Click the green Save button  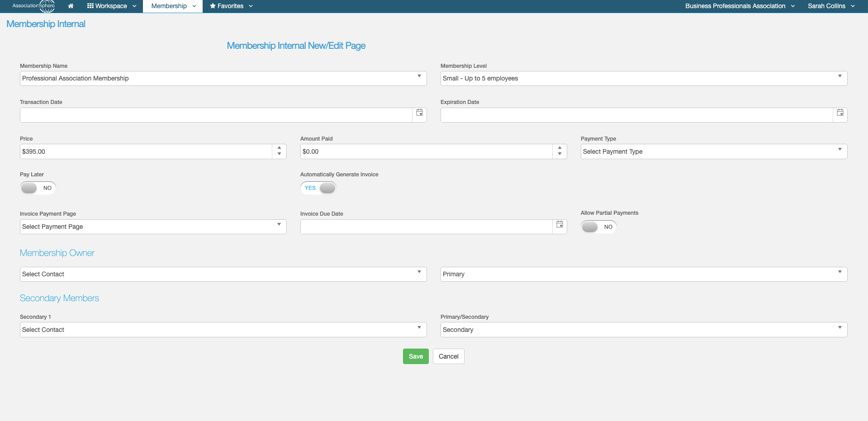tap(416, 356)
